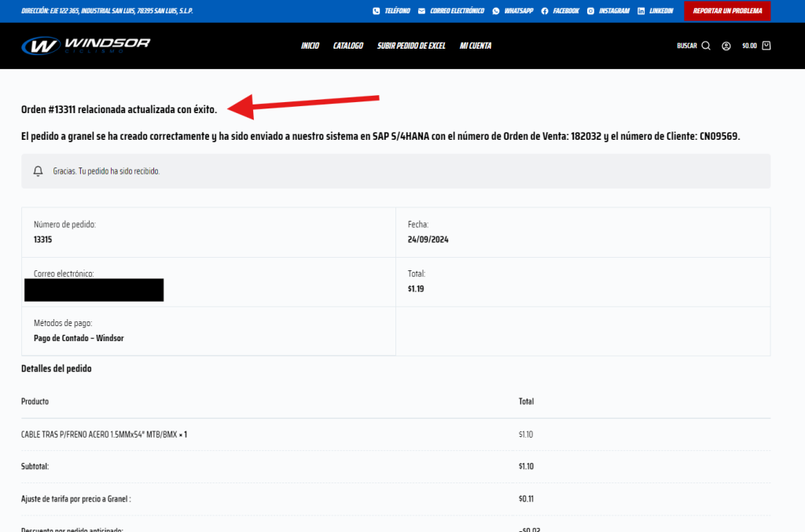The image size is (805, 532).
Task: Click the Teléfono contact link text
Action: click(x=398, y=11)
